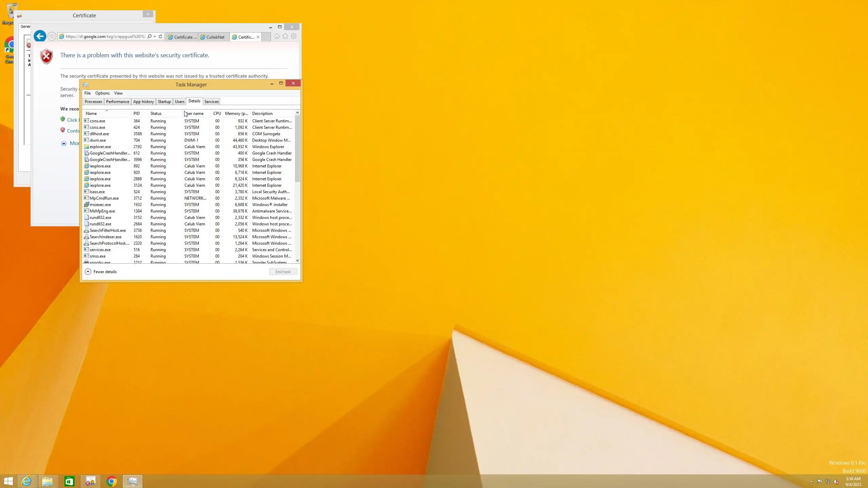Open Internet Explorer home icon
The height and width of the screenshot is (488, 868).
point(277,36)
